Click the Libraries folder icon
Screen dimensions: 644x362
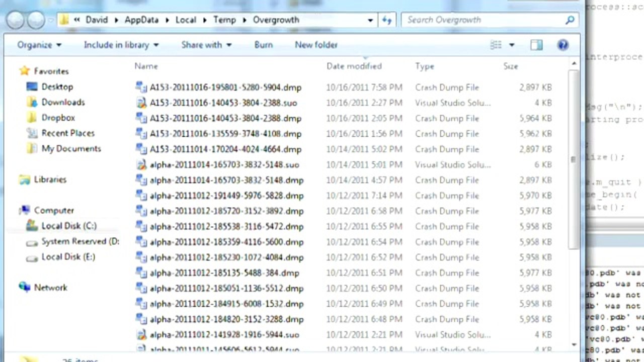24,179
